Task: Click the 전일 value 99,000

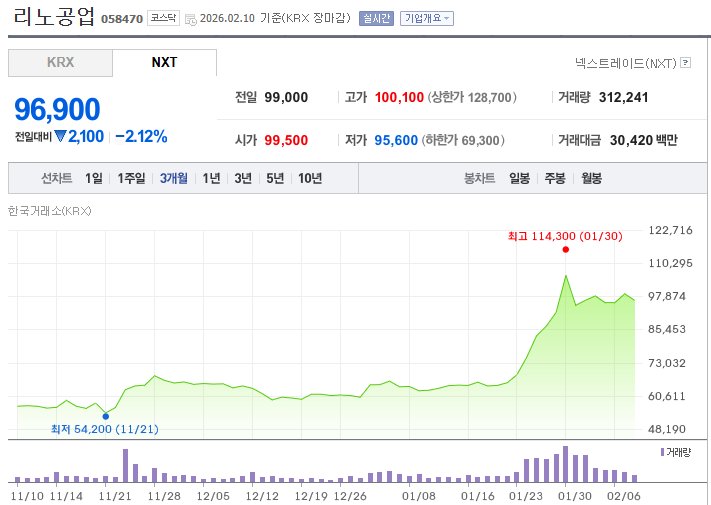Action: click(x=286, y=97)
